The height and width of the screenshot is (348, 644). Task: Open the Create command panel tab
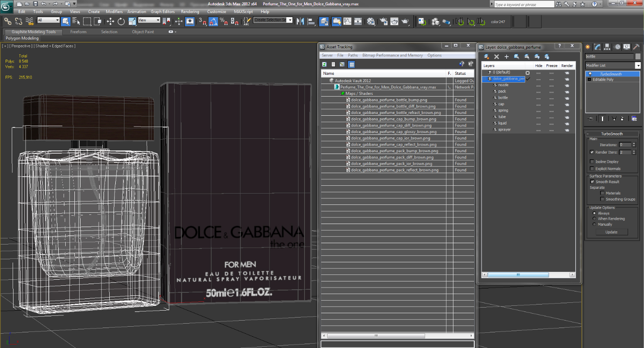(x=588, y=47)
